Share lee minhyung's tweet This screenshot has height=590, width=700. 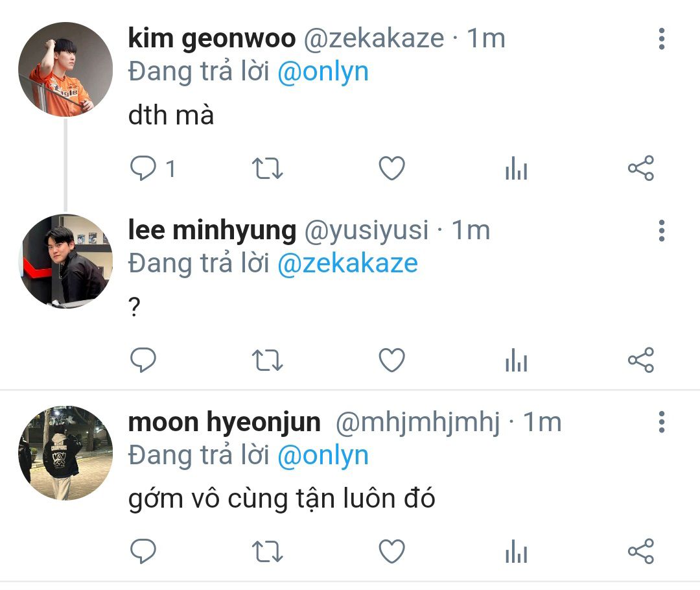click(x=641, y=360)
